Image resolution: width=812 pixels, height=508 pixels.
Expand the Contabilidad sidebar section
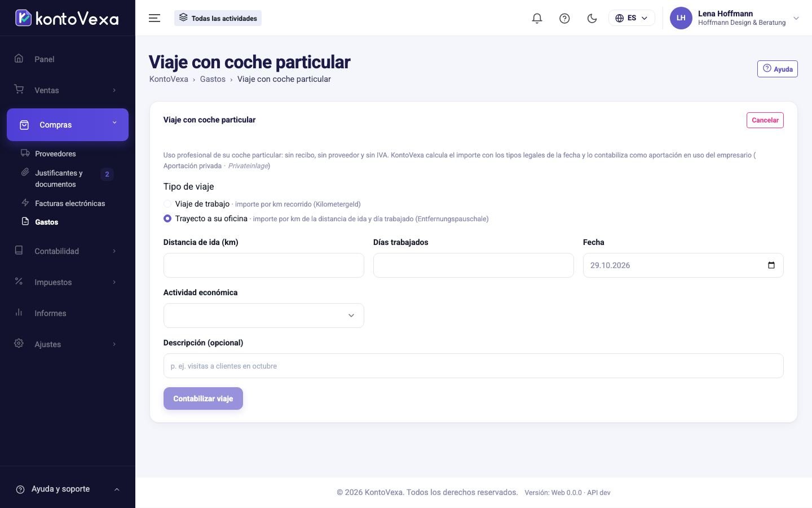(68, 251)
